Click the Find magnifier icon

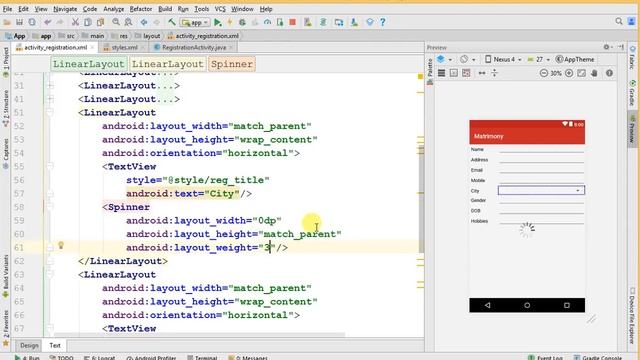116,22
